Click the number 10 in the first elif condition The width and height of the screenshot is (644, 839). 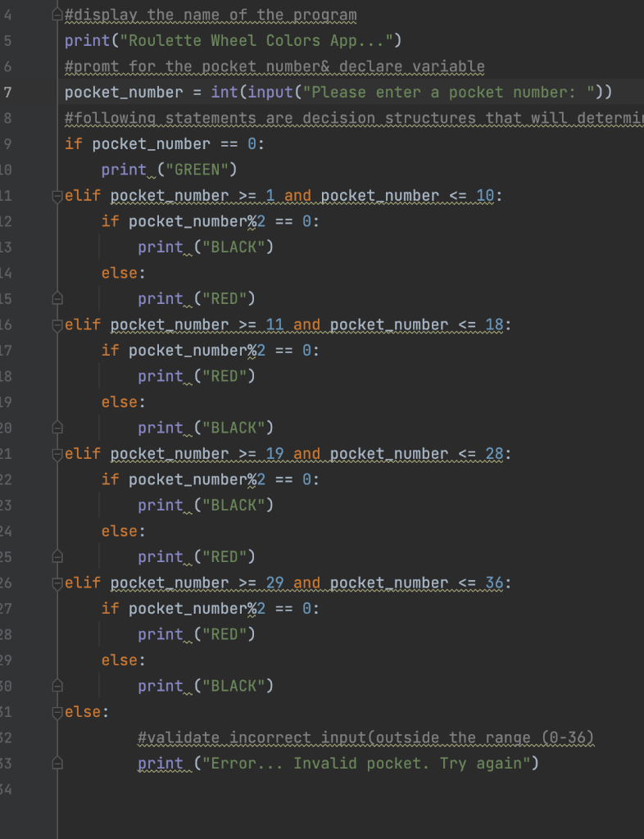485,196
